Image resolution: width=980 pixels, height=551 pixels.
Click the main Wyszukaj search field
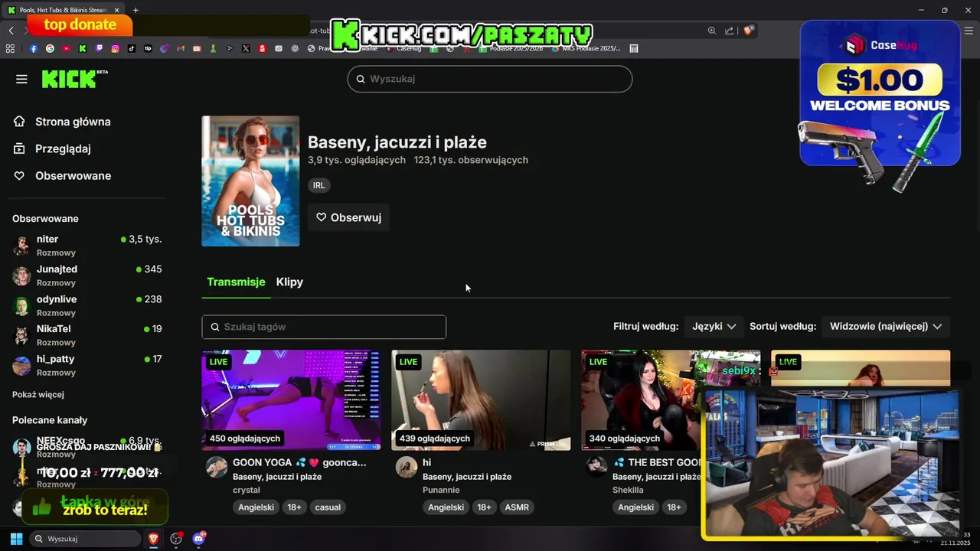490,79
